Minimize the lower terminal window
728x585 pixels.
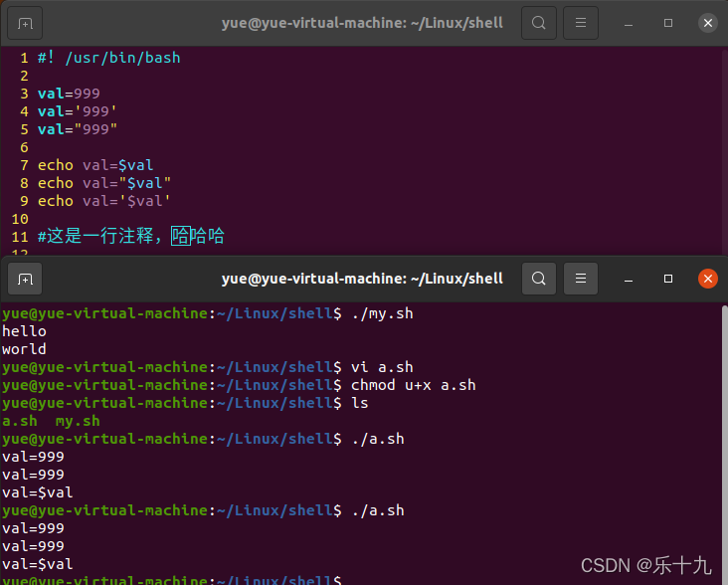[x=629, y=279]
